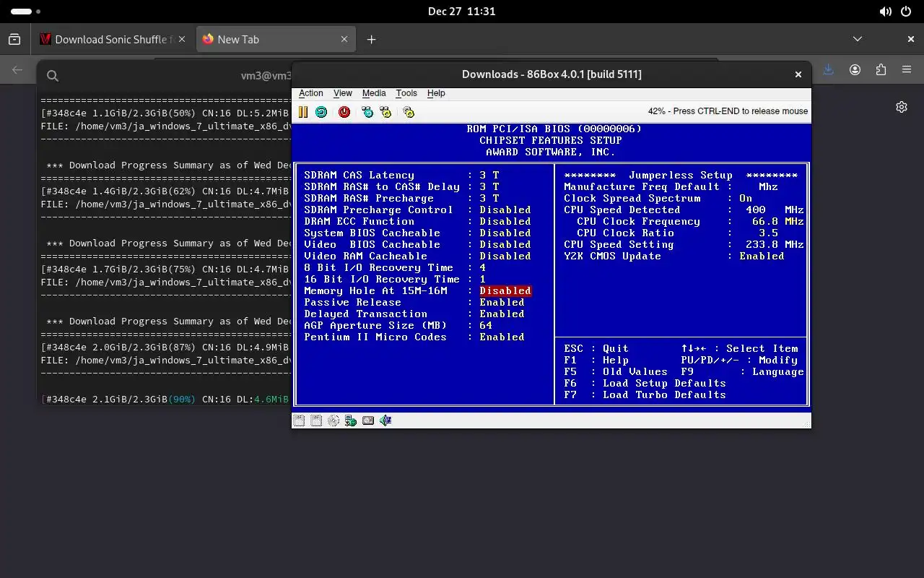Click the F7 Load Turbo Defaults text

coord(645,395)
